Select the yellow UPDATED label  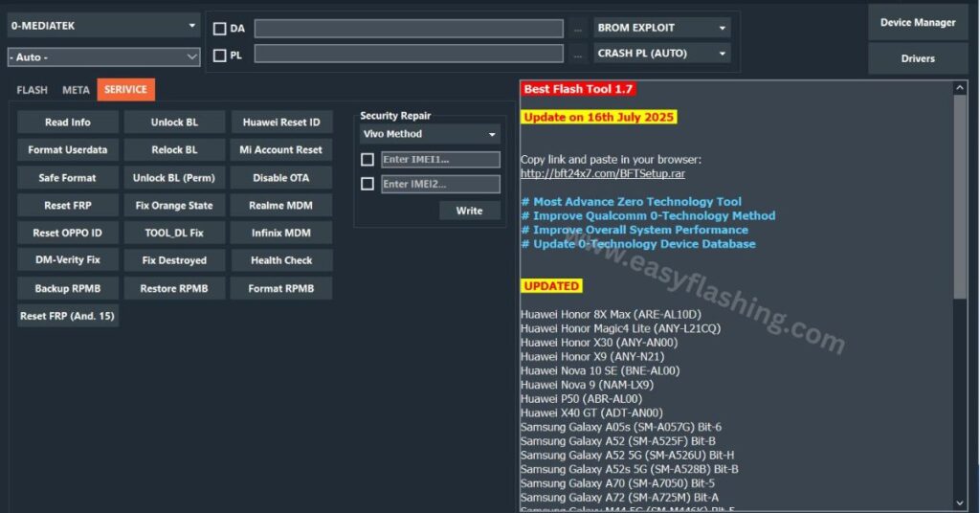click(551, 286)
